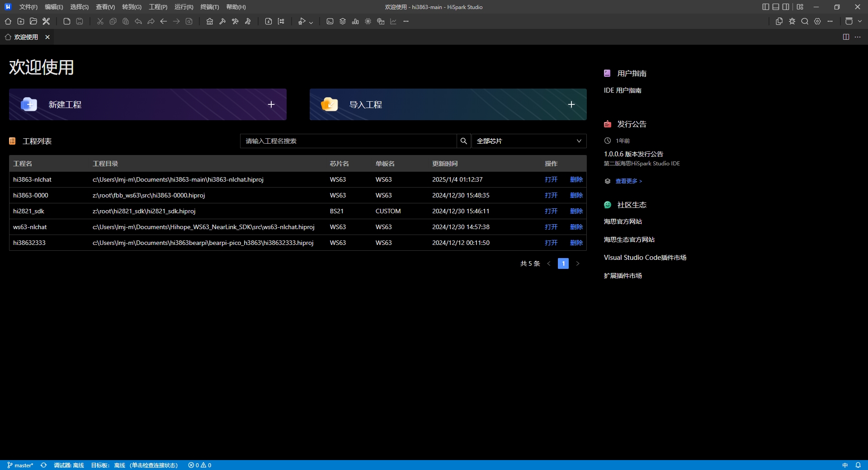Click the split editor icon in tab bar
The image size is (868, 470).
[846, 37]
